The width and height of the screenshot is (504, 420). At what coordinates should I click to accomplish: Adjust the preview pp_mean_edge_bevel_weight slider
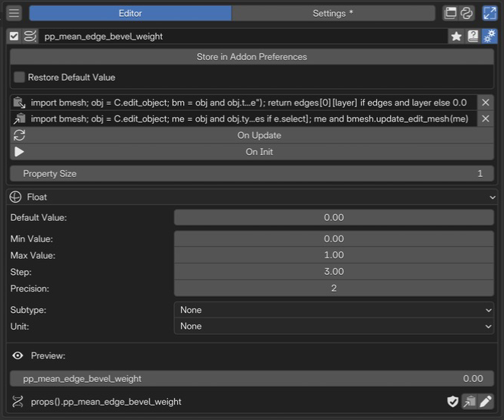tap(252, 378)
